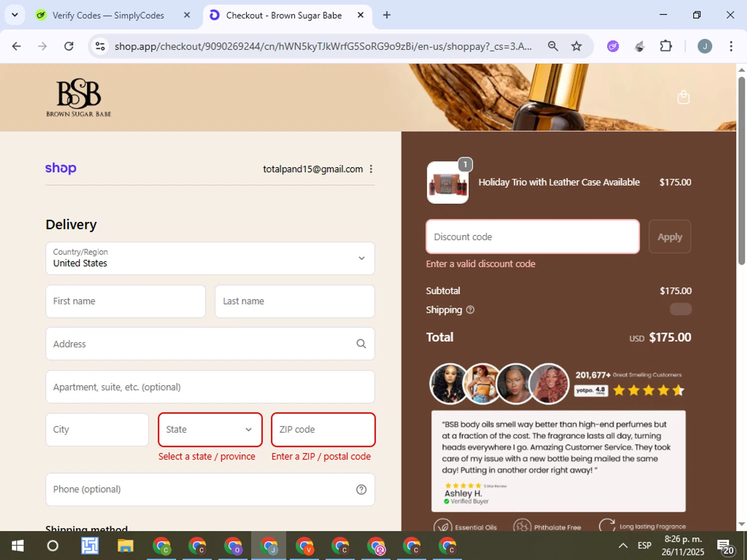747x560 pixels.
Task: Open the zoom magnifier in address bar
Action: pyautogui.click(x=553, y=46)
